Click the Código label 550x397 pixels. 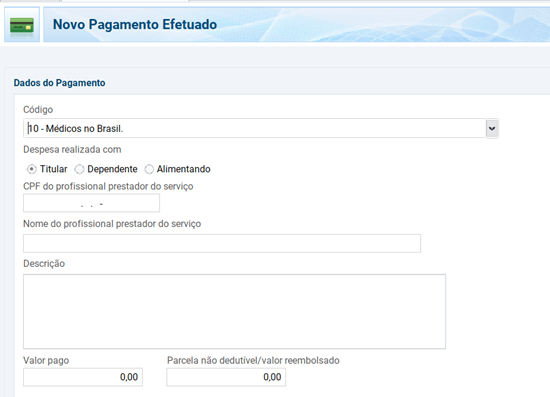38,109
